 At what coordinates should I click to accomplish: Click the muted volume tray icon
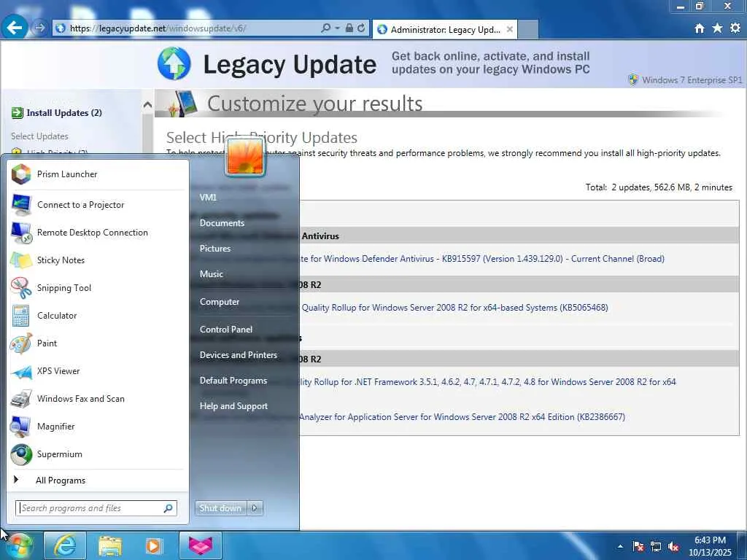pos(673,546)
